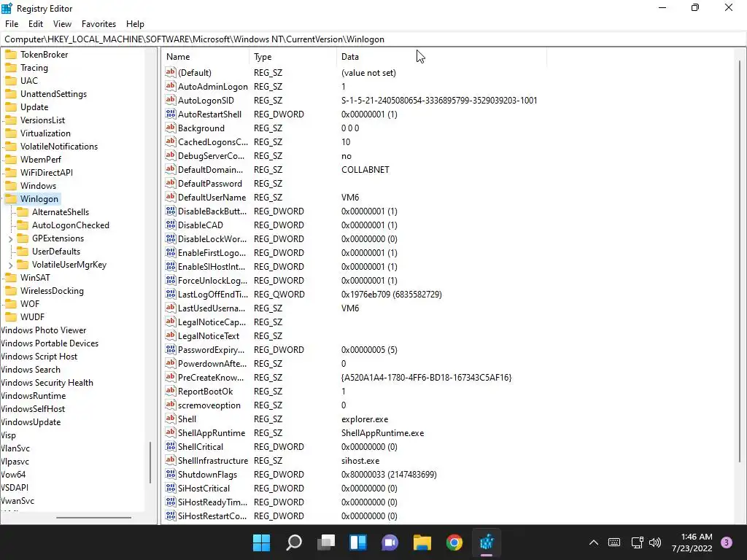Image resolution: width=747 pixels, height=560 pixels.
Task: Open File Explorer from taskbar
Action: (x=422, y=542)
